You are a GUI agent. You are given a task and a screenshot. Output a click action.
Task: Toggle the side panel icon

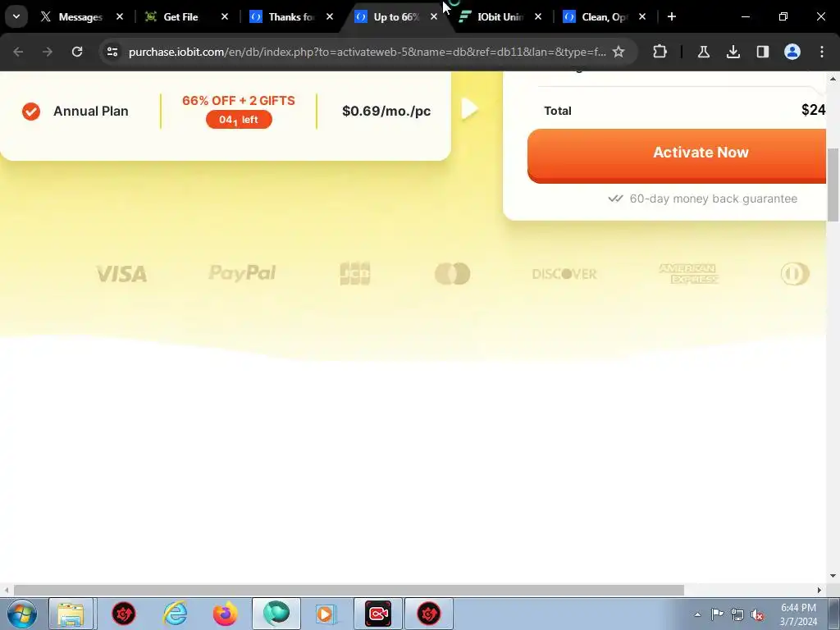(x=763, y=52)
